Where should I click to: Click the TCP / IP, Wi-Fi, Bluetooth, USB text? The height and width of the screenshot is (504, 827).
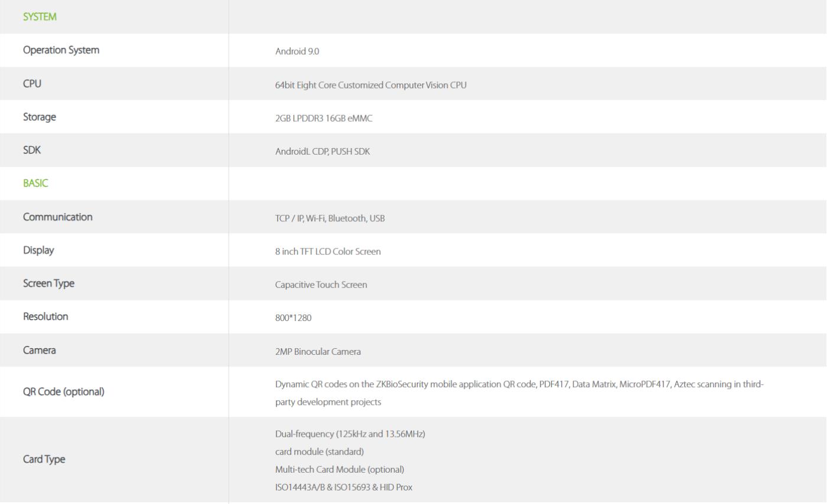click(330, 218)
